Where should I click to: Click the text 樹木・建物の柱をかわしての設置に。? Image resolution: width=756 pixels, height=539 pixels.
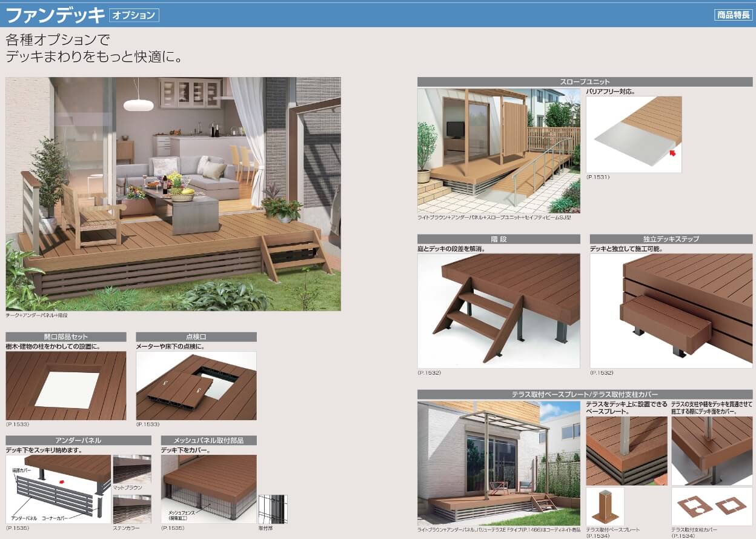pyautogui.click(x=53, y=347)
